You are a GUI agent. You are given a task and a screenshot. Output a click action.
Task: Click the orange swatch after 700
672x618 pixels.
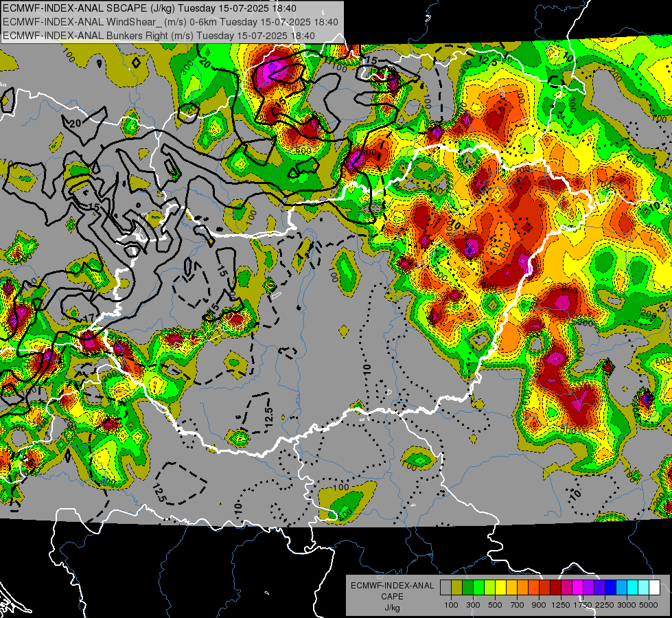tap(522, 587)
